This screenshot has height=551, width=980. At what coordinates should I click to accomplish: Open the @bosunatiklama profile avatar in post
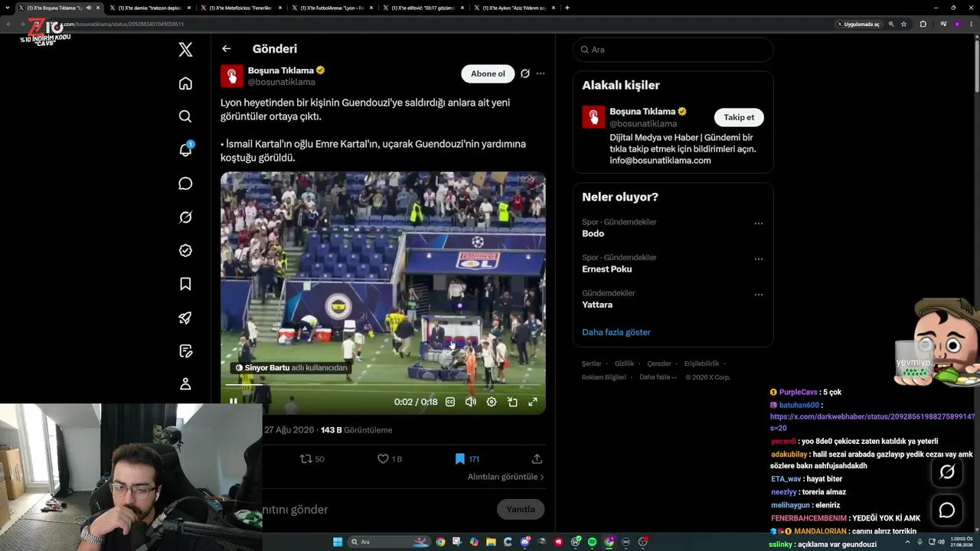(x=232, y=76)
